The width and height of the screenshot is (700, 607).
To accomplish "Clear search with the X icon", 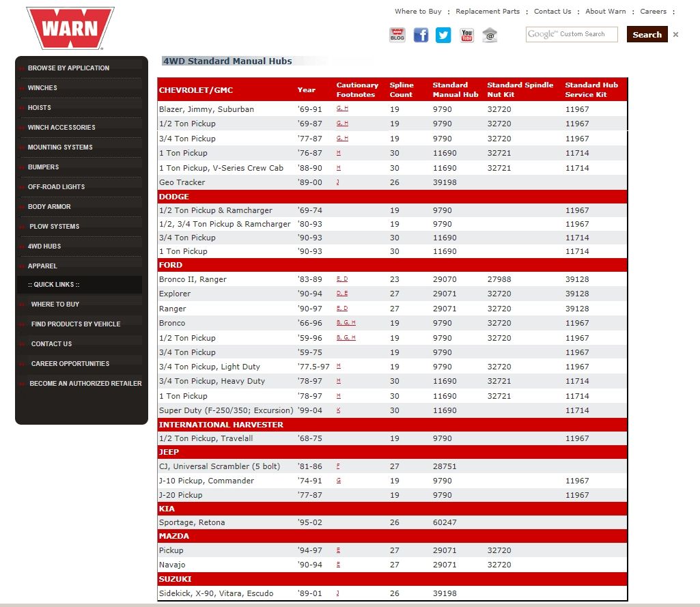I will click(x=675, y=34).
